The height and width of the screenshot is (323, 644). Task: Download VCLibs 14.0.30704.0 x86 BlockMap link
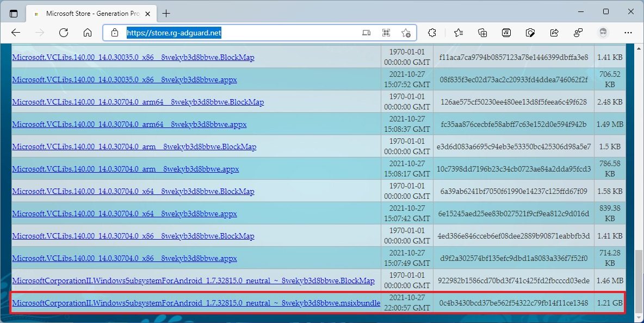[133, 236]
